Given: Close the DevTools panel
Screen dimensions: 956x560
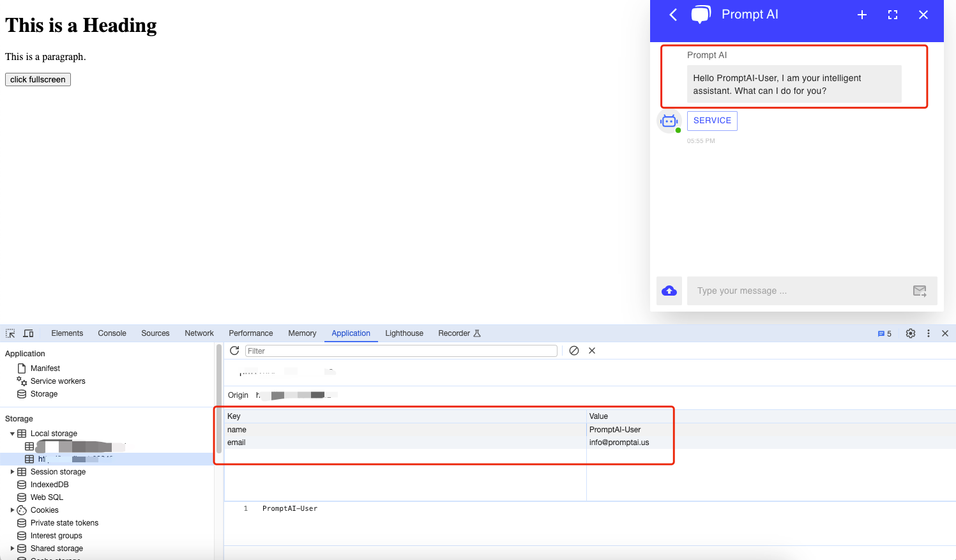Looking at the screenshot, I should tap(945, 333).
